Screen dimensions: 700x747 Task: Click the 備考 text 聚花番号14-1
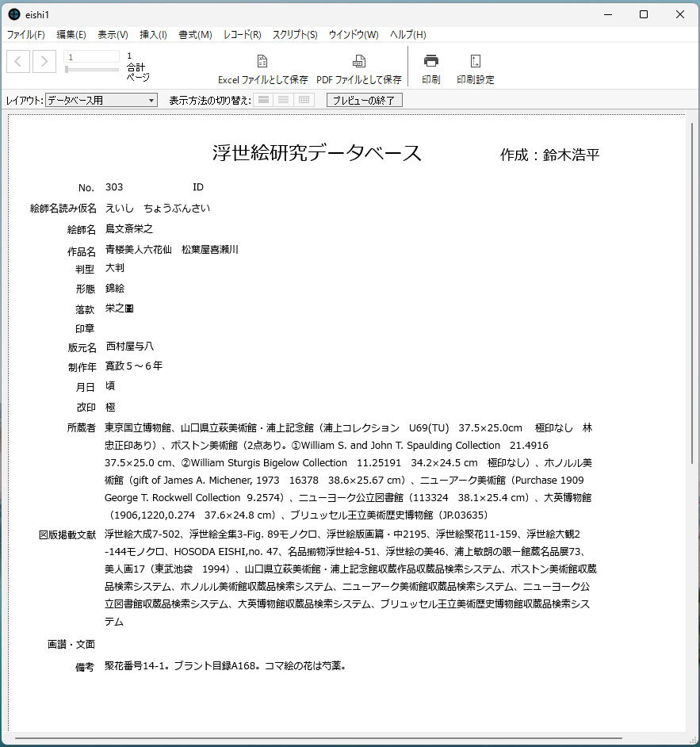coord(136,665)
